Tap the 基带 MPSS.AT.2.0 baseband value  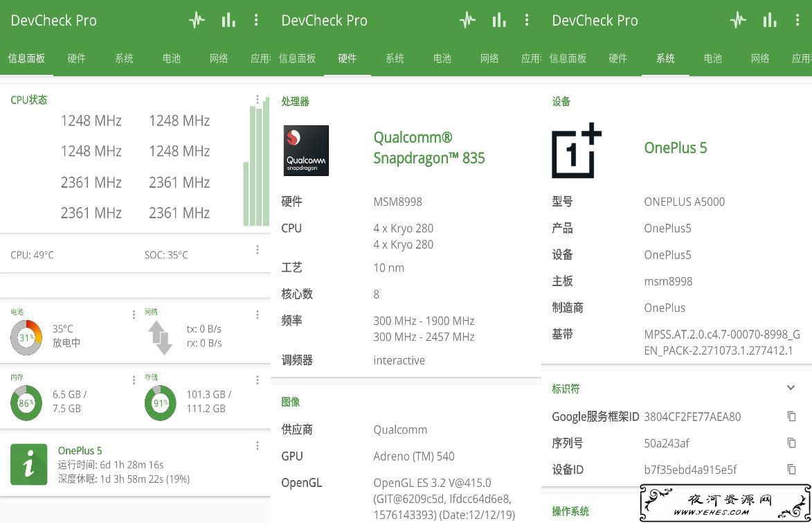(x=723, y=342)
